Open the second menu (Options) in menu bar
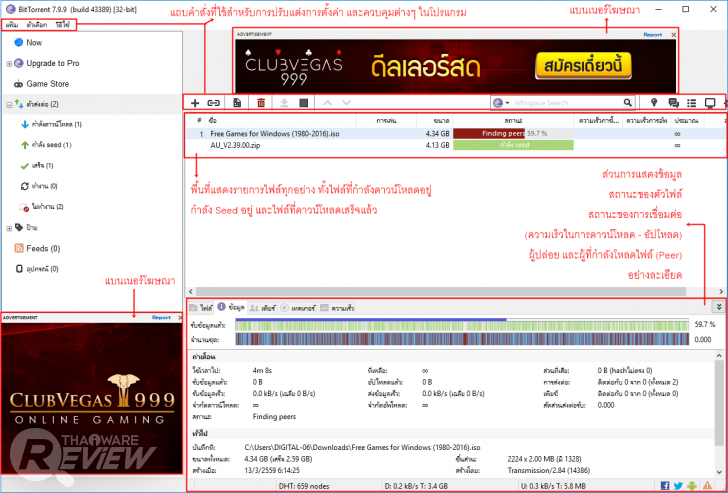Screen dimensions: 728x493 click(37, 25)
